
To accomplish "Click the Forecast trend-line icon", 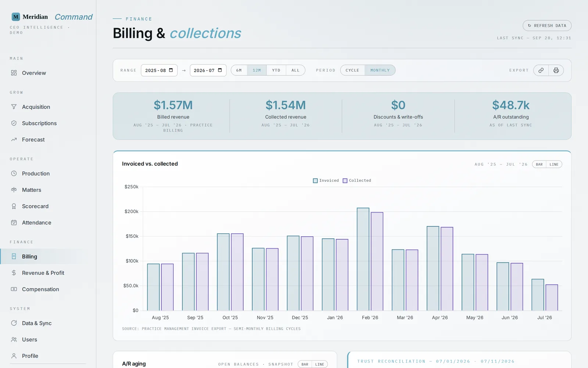I will pyautogui.click(x=14, y=139).
